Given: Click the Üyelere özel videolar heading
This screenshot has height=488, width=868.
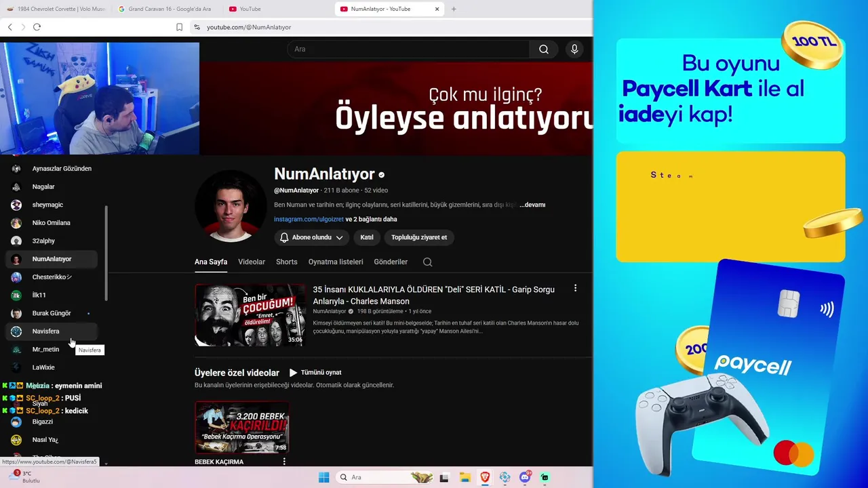Looking at the screenshot, I should point(237,373).
